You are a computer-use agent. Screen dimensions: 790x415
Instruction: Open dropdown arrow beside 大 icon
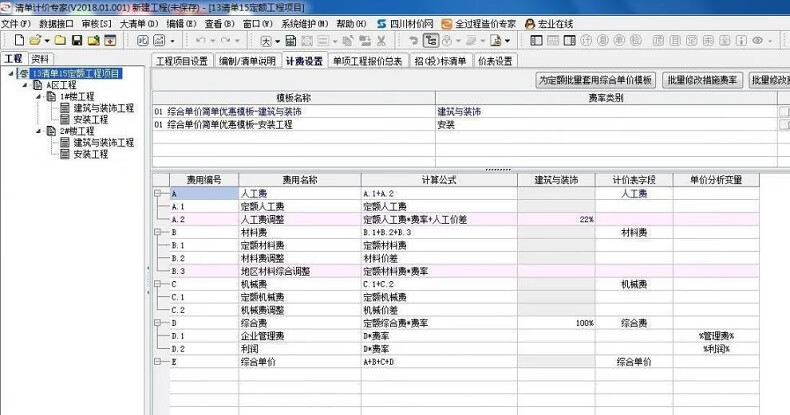[277, 41]
